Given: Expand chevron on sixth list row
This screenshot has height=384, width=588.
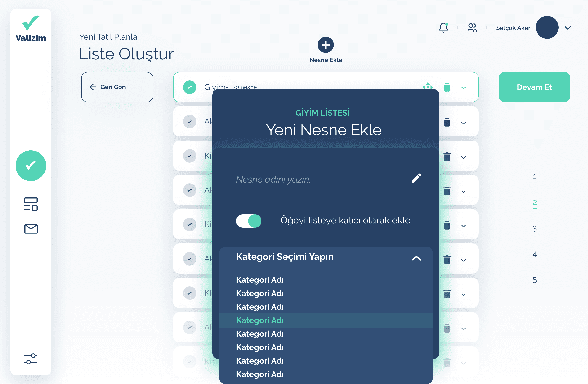Looking at the screenshot, I should coord(463,260).
